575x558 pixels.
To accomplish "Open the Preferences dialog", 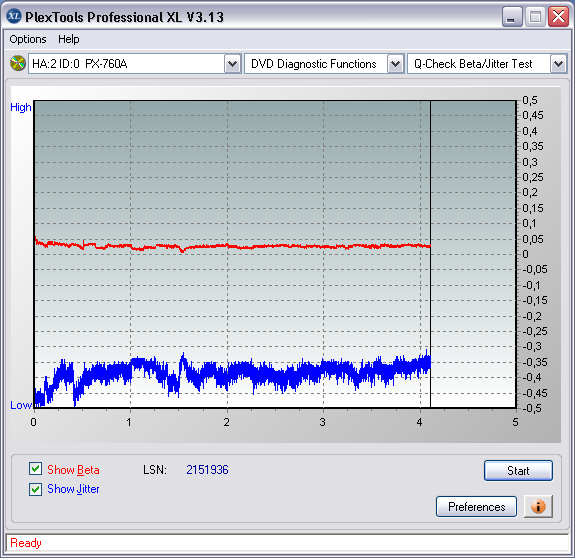I will 476,507.
